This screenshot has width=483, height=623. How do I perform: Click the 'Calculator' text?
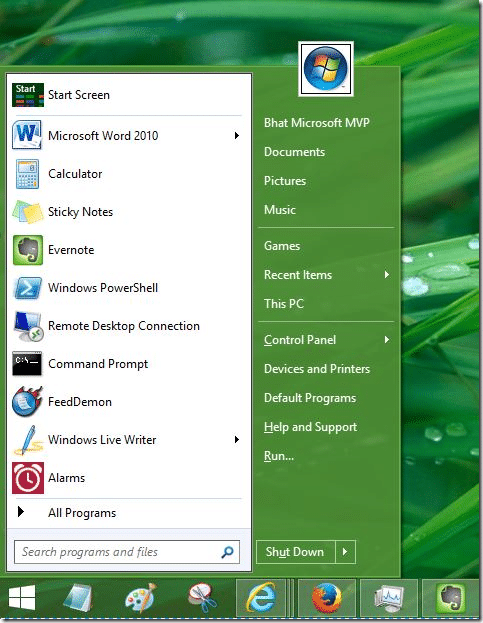click(x=75, y=174)
